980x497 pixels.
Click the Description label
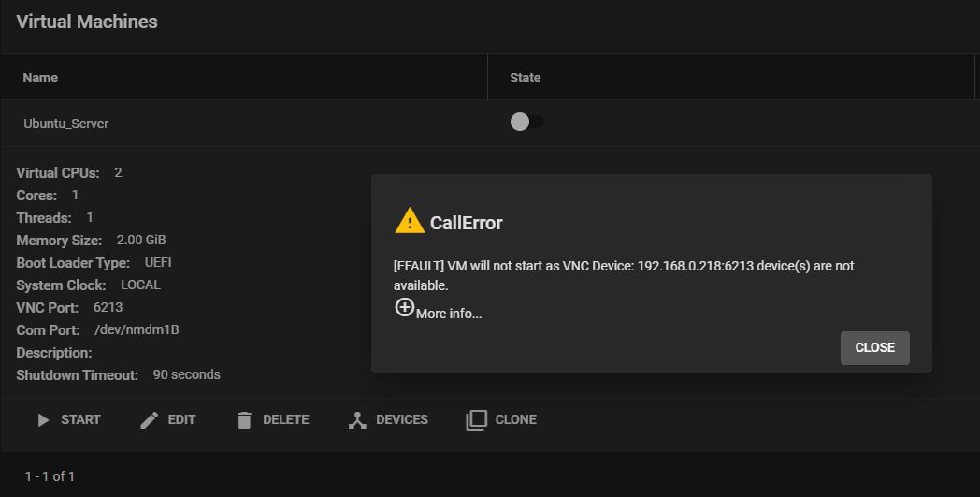pyautogui.click(x=53, y=353)
